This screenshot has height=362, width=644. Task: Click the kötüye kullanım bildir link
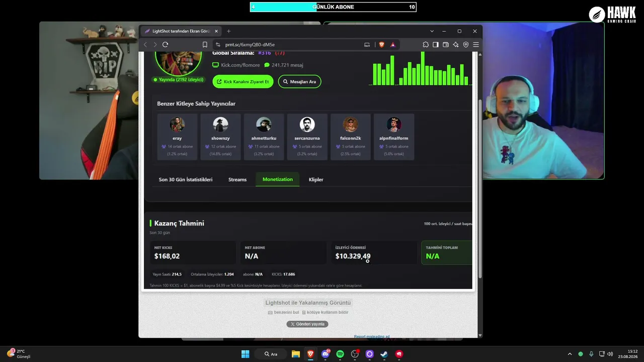pyautogui.click(x=325, y=312)
